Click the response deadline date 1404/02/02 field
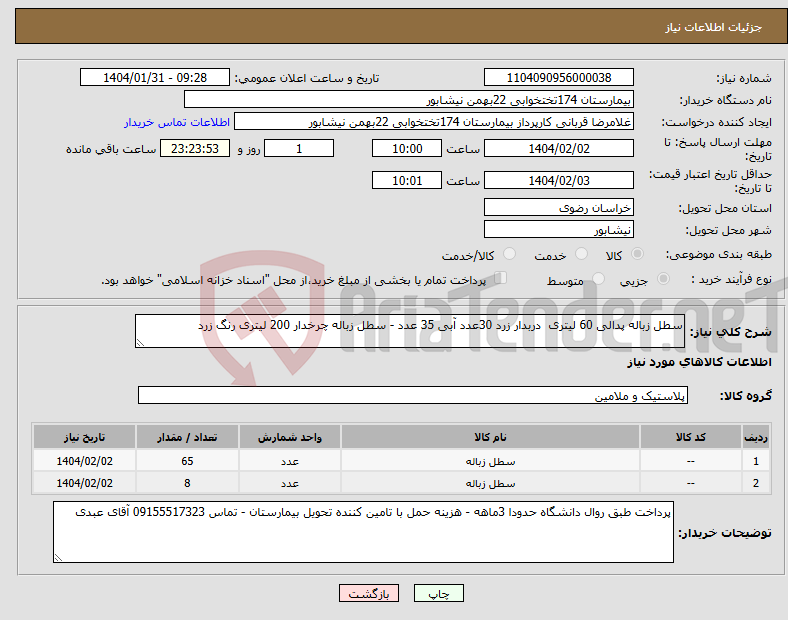The image size is (788, 620). (x=558, y=148)
